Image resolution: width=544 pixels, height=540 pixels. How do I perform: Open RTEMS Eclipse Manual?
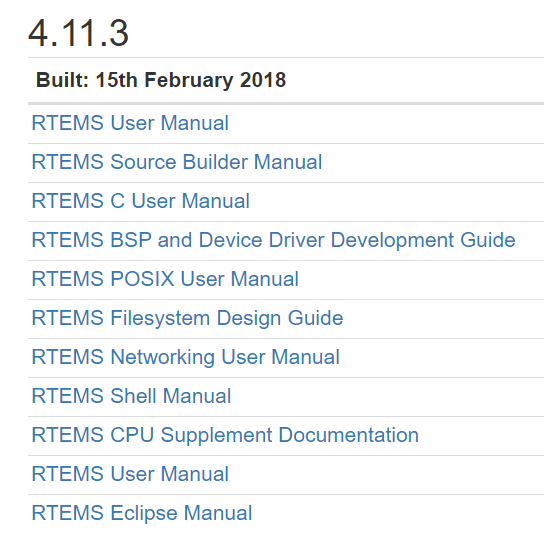point(142,513)
